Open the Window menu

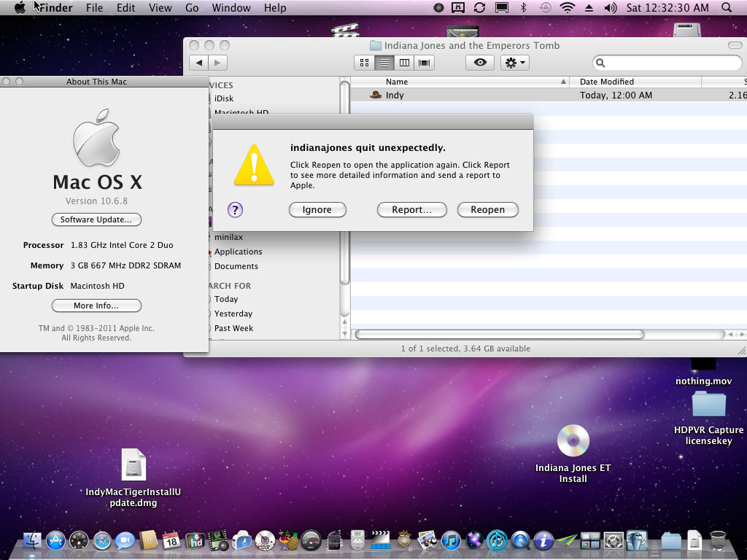231,7
